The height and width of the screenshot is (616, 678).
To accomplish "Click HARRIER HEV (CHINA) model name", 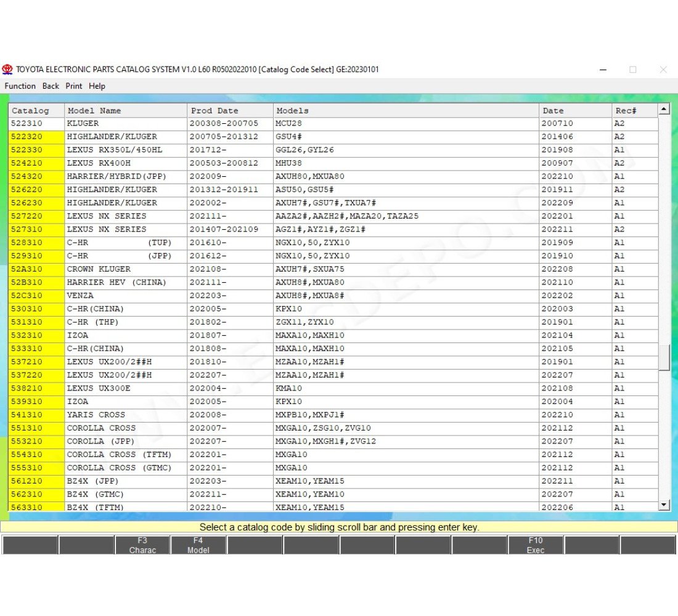I will 116,282.
